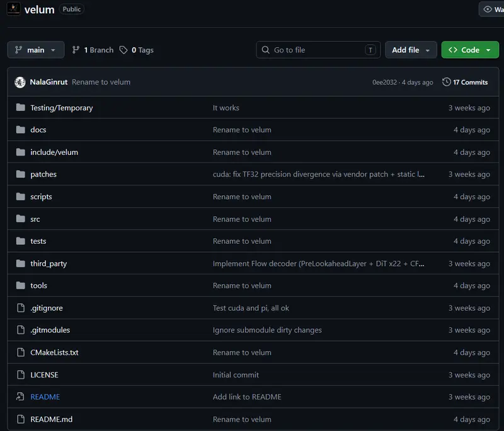504x431 pixels.
Task: Click the code brackets icon on the Code button
Action: pyautogui.click(x=453, y=50)
